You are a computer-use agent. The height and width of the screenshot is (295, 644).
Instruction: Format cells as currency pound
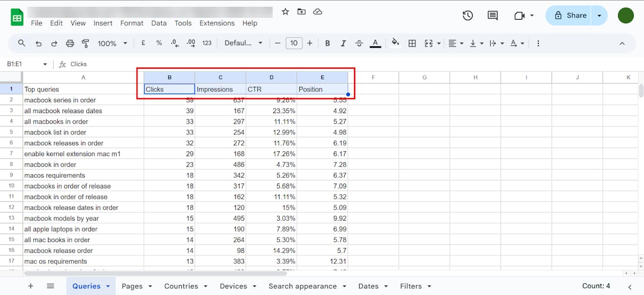(x=143, y=43)
